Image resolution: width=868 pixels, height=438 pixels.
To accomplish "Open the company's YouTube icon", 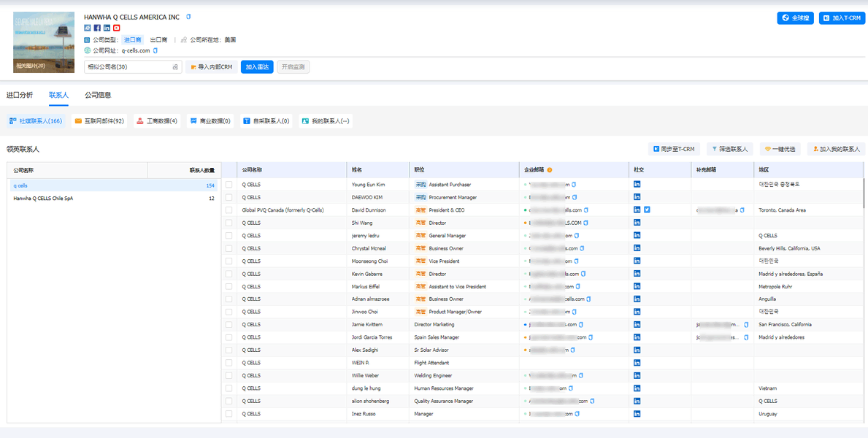I will (117, 28).
